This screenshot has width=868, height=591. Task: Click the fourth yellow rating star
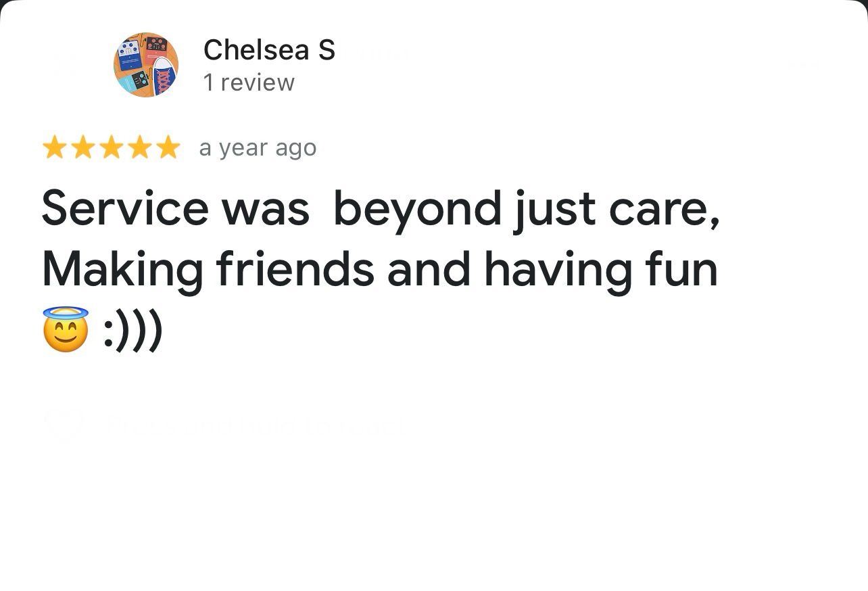pos(139,147)
